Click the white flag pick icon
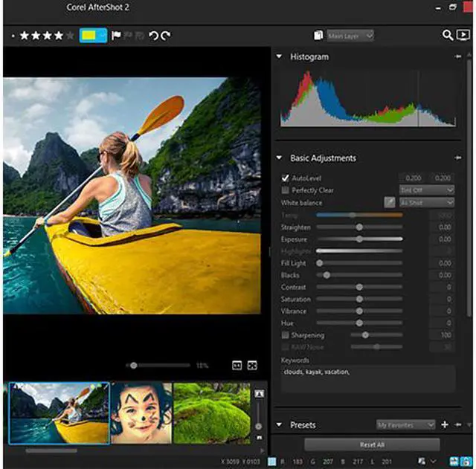 116,36
